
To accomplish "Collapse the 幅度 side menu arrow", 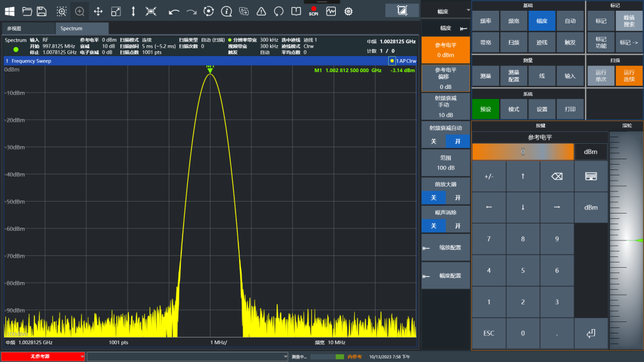I will pyautogui.click(x=464, y=29).
